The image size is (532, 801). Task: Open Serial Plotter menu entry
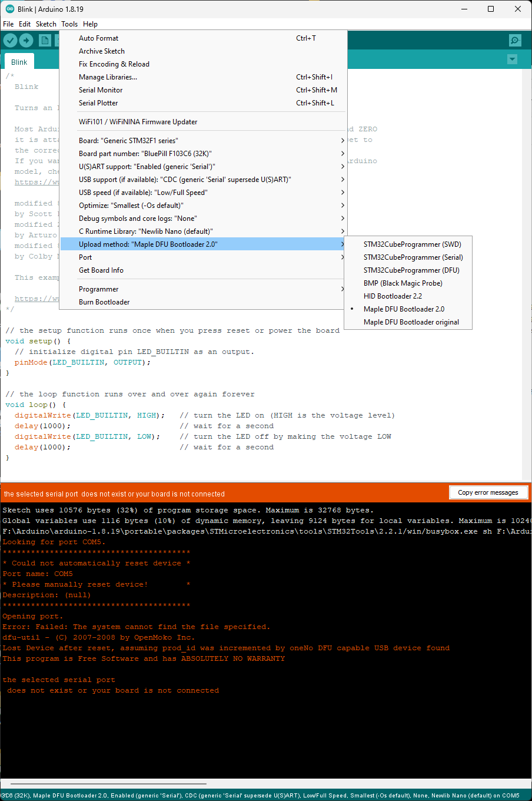(204, 103)
